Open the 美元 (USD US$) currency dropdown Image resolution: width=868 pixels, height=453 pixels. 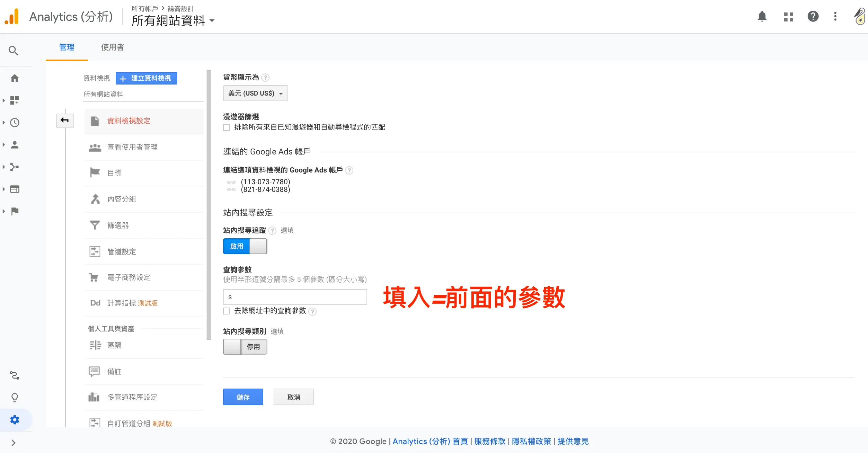(255, 93)
